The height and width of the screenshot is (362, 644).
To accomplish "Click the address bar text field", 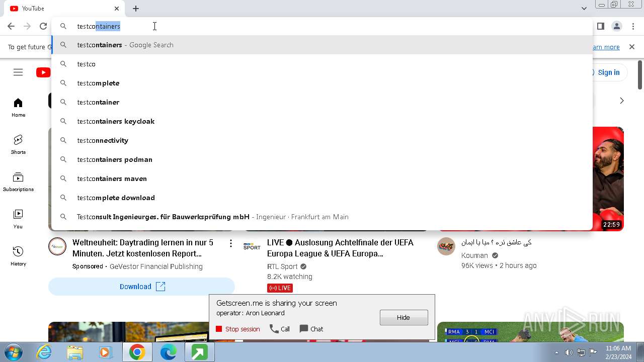I will 322,26.
